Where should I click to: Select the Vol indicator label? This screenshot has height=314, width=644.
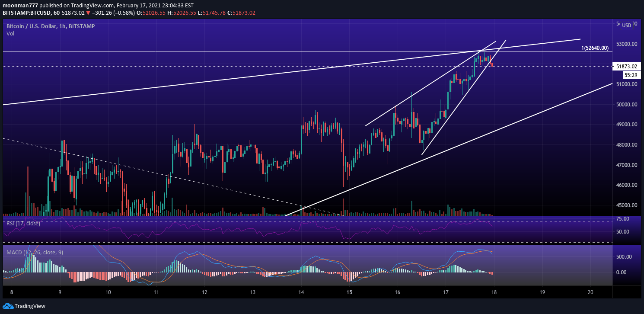click(x=10, y=34)
